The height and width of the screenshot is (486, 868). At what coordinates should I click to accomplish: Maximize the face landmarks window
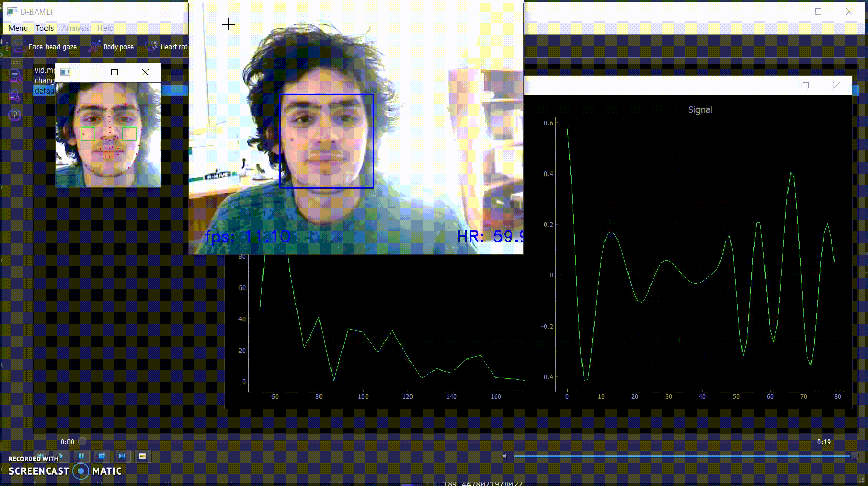tap(115, 72)
